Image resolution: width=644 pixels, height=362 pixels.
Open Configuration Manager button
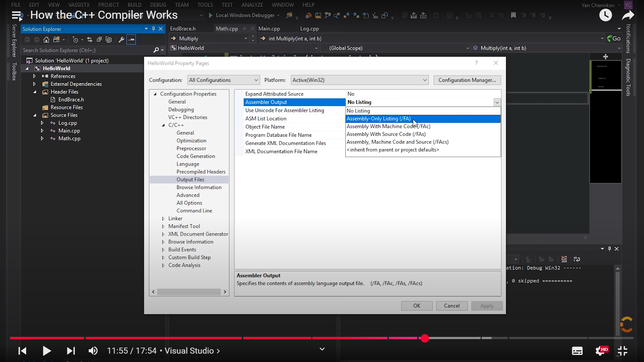(x=467, y=80)
